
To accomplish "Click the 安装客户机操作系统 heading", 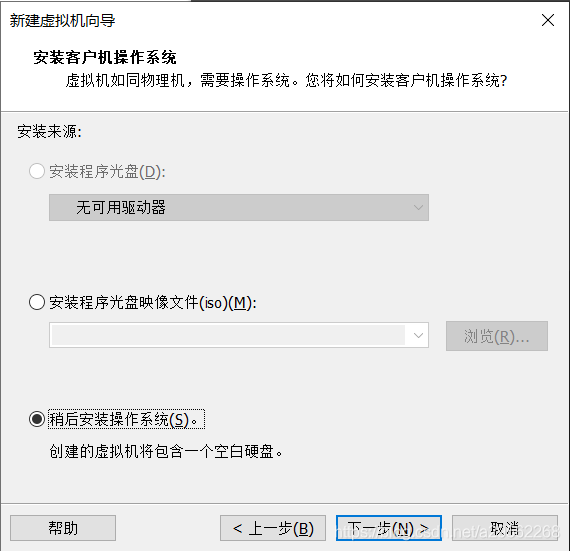I will [105, 57].
